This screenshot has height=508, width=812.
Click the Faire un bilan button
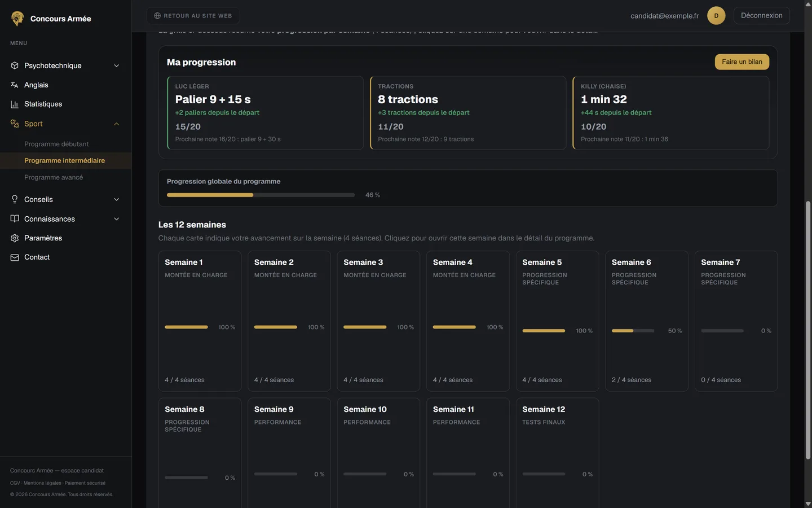click(x=742, y=62)
